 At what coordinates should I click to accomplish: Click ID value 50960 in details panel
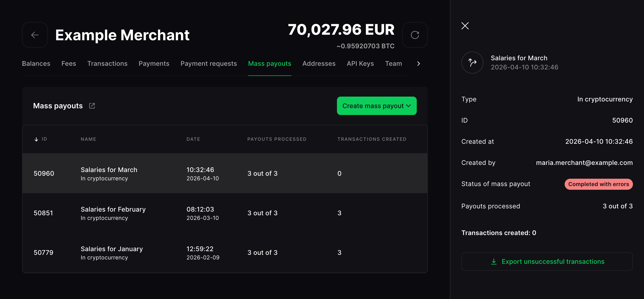[x=622, y=120]
